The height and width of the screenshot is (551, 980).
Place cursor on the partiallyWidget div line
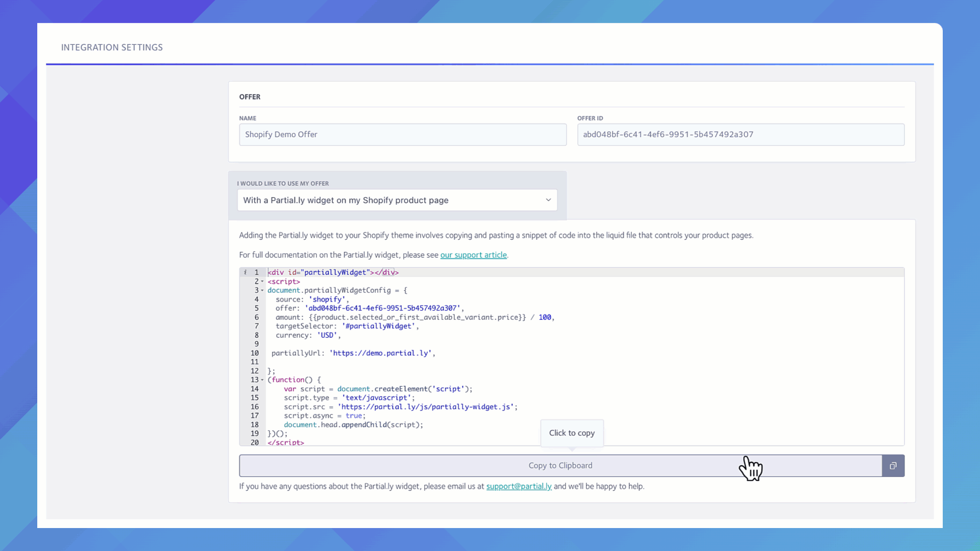(x=332, y=272)
